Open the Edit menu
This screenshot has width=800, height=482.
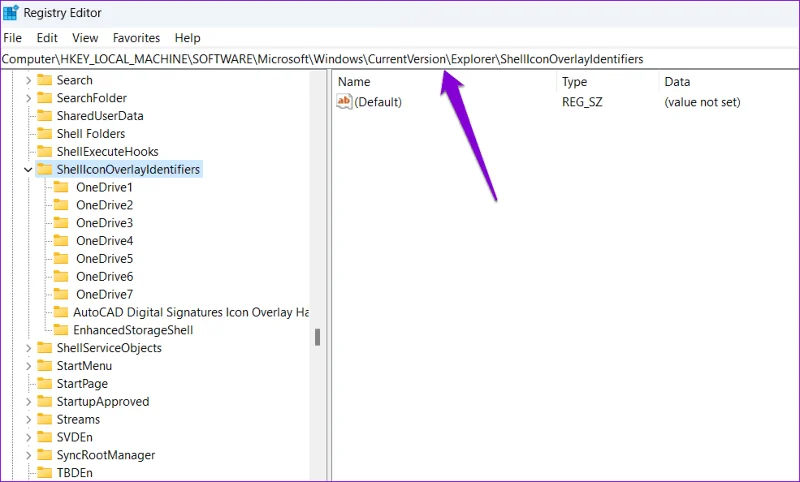point(47,38)
